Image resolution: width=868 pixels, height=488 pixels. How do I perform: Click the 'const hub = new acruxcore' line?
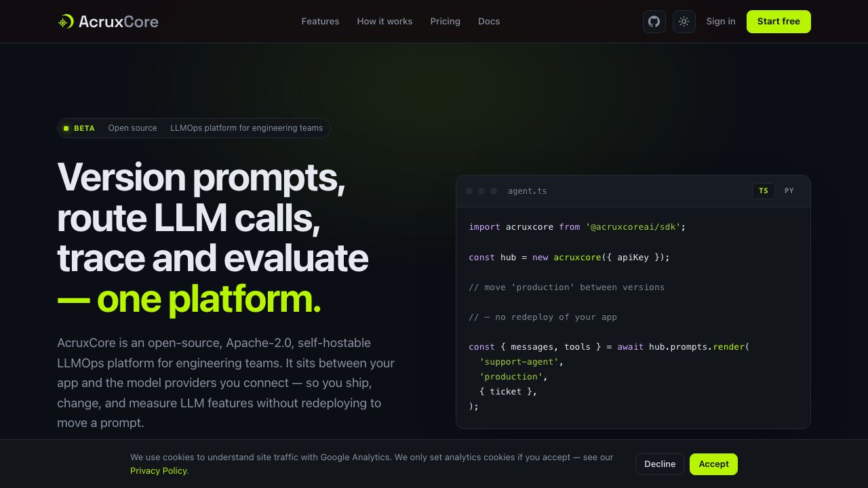tap(569, 258)
